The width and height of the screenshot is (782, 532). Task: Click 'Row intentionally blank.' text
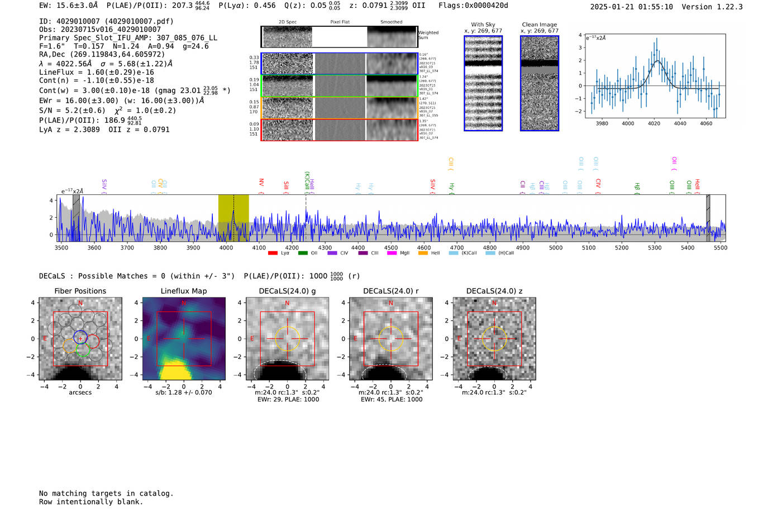click(91, 502)
